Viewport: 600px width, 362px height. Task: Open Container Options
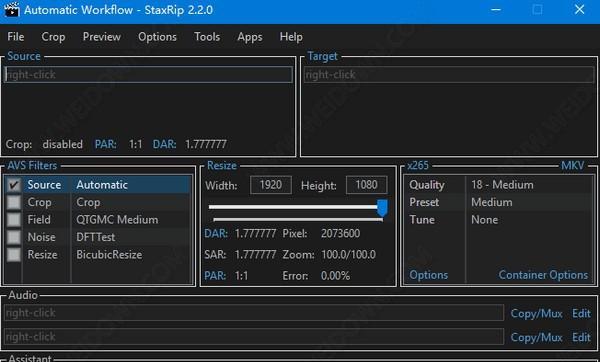click(543, 275)
